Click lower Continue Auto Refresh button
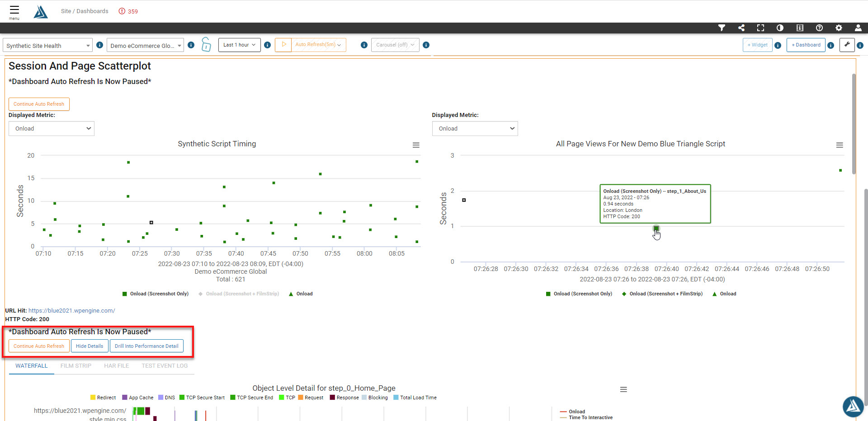Viewport: 868px width, 421px height. pos(39,346)
